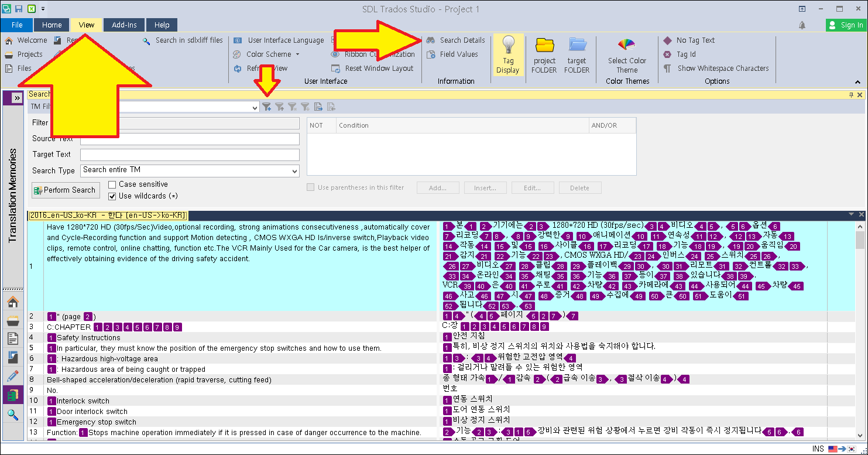Switch to the Editor view pencil icon
Viewport: 868px width, 455px height.
click(x=12, y=375)
